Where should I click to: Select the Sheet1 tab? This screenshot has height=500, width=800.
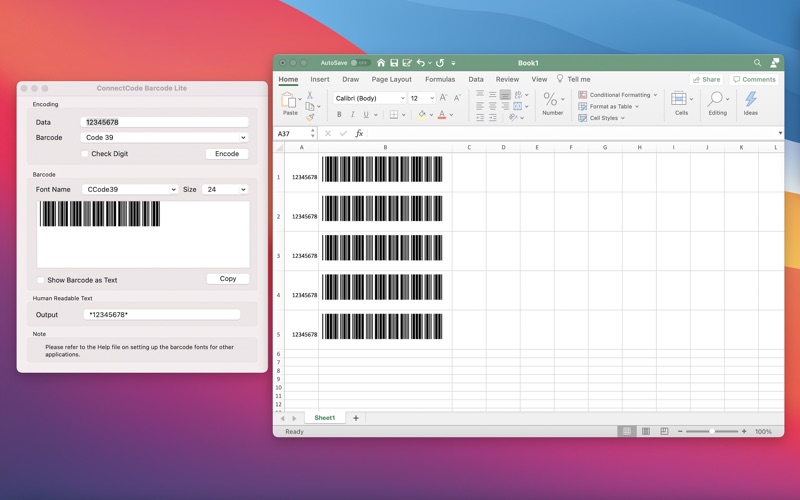pyautogui.click(x=324, y=418)
